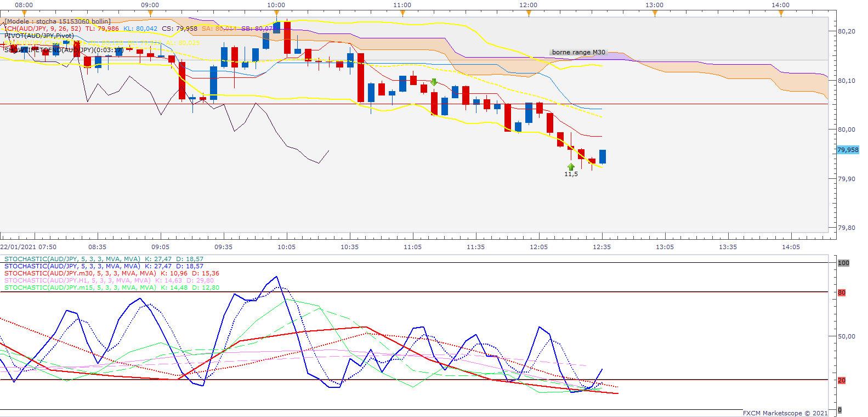The image size is (868, 417).
Task: Click the 'borne range M30' label
Action: (578, 52)
